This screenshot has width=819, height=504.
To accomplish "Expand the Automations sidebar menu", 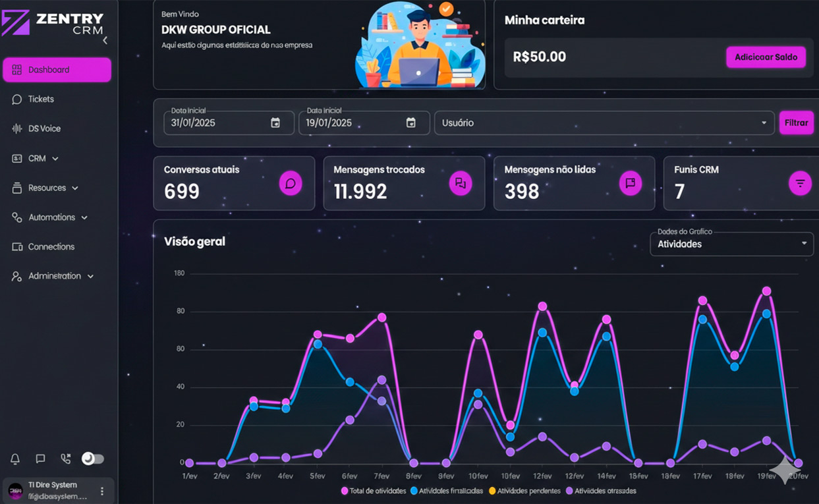I will (51, 217).
